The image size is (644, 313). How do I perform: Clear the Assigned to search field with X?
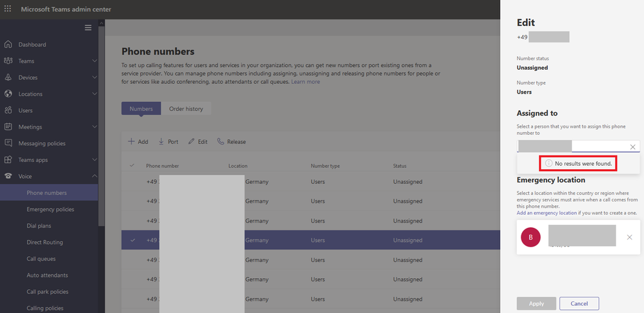[632, 146]
